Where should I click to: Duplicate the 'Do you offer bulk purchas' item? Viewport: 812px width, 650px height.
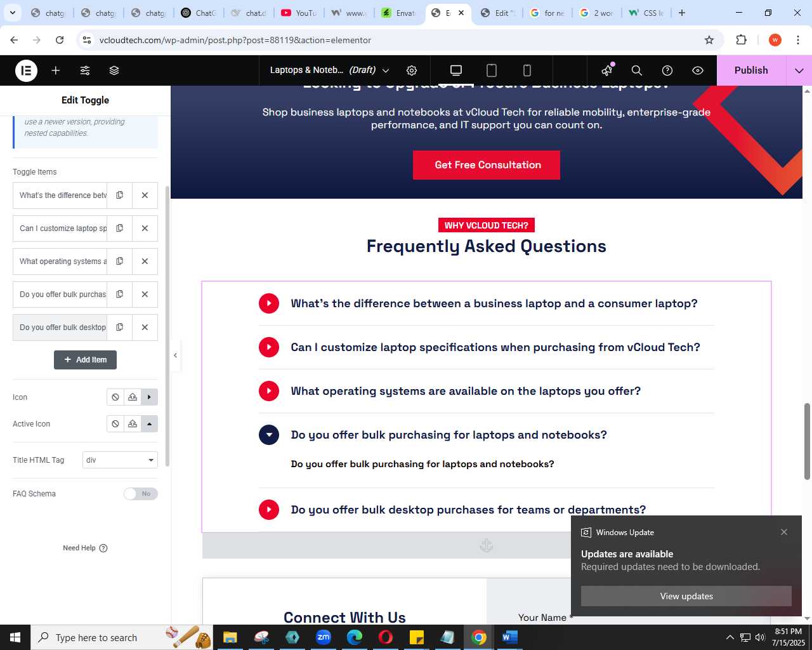pos(119,295)
